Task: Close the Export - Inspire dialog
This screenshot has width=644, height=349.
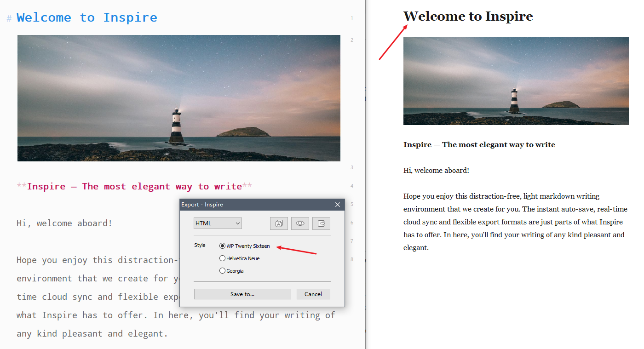Action: tap(338, 205)
